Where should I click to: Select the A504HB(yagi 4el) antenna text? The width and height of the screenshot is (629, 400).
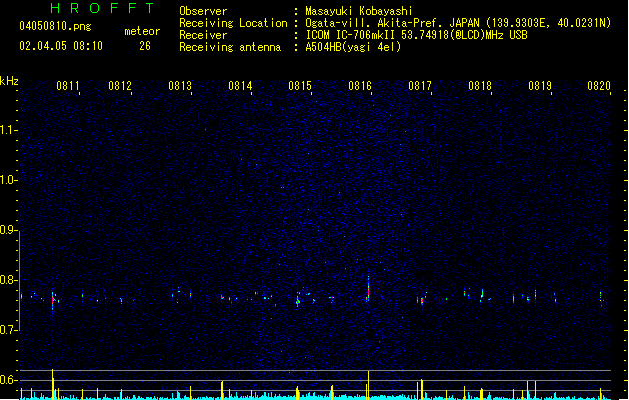353,47
